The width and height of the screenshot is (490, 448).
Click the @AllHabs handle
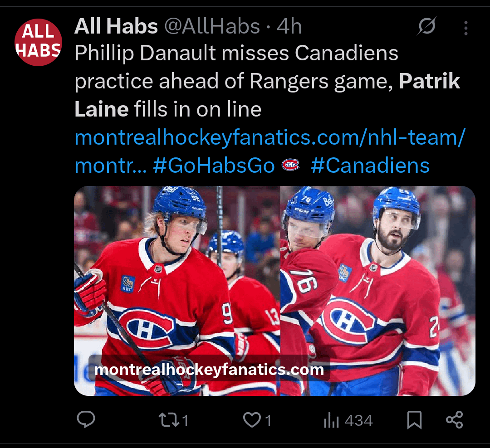212,27
